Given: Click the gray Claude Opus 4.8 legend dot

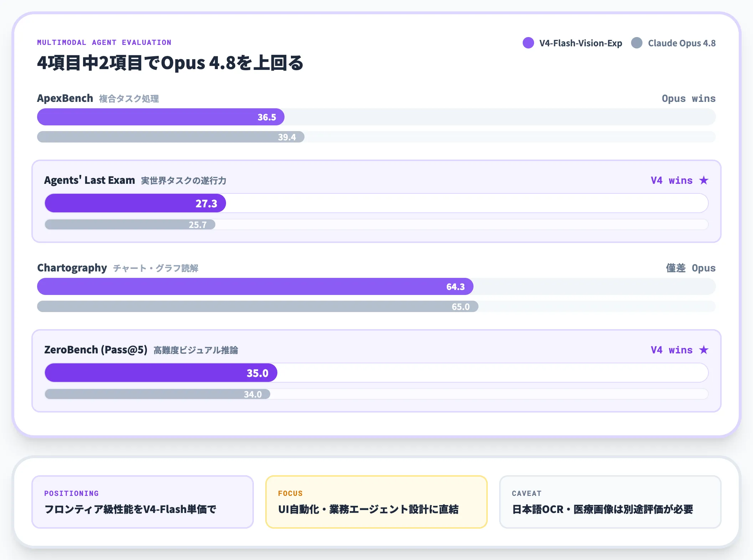Looking at the screenshot, I should (636, 43).
